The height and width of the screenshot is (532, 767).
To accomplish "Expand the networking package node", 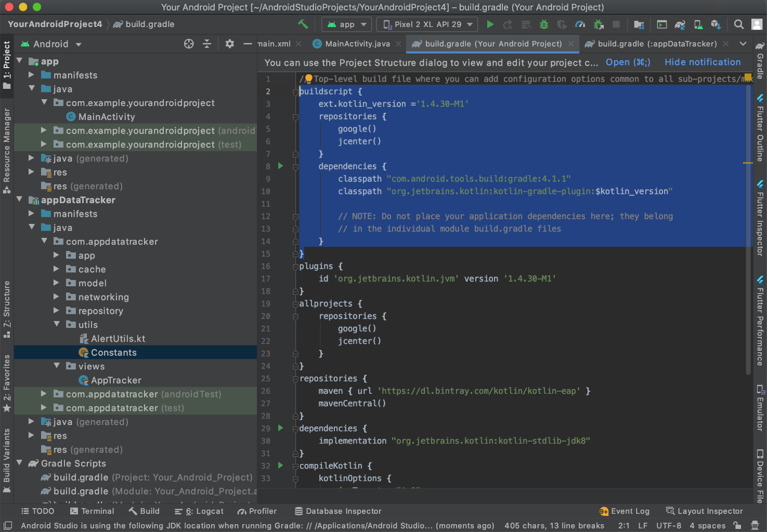I will pos(57,296).
